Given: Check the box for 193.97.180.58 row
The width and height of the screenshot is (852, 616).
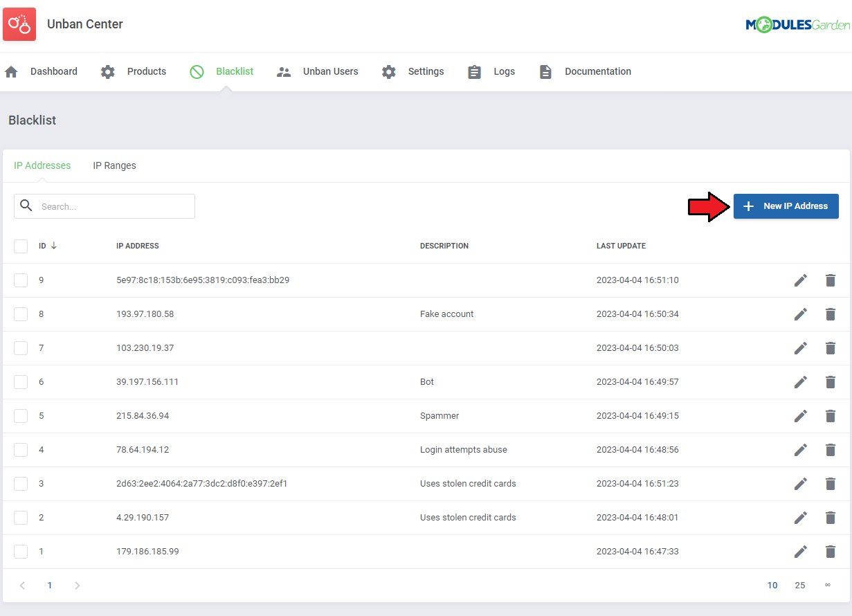Looking at the screenshot, I should (21, 314).
